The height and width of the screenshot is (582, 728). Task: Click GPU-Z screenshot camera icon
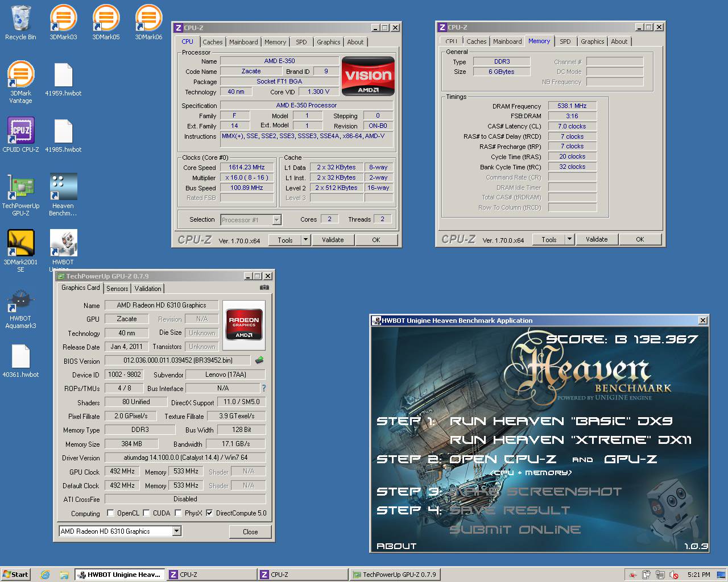click(x=264, y=288)
